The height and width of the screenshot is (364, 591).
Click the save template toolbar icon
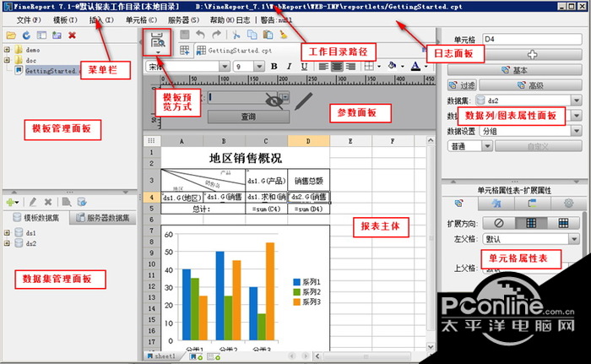pyautogui.click(x=184, y=35)
